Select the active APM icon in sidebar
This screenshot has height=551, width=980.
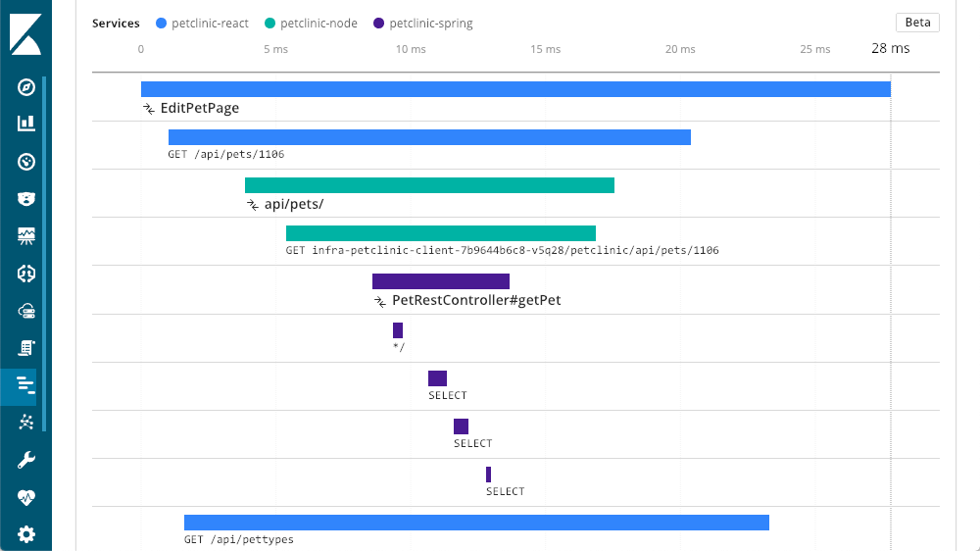(25, 385)
